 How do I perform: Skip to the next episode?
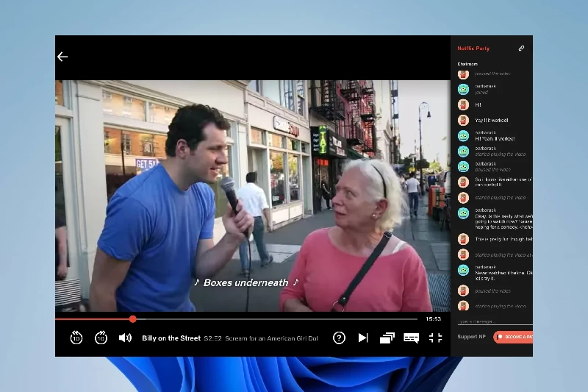click(x=363, y=338)
